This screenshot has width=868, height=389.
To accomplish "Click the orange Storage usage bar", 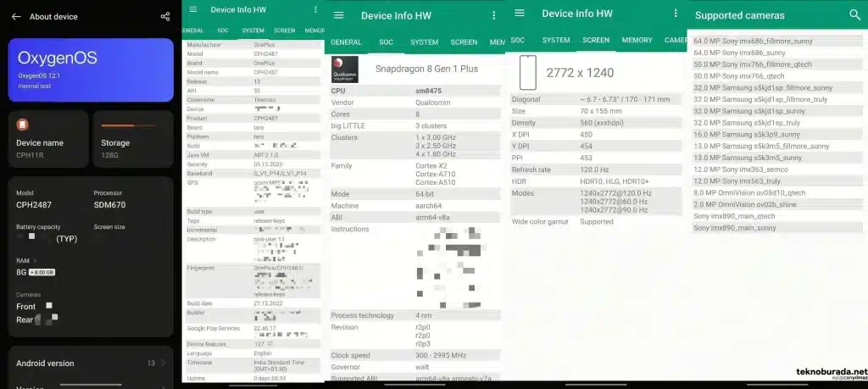I will (x=129, y=125).
